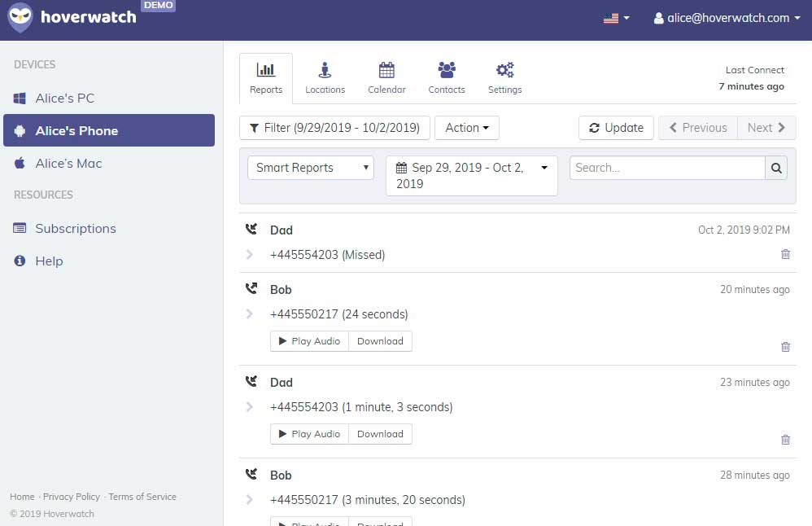Screen dimensions: 812x526
Task: Click the Update button
Action: [x=616, y=128]
